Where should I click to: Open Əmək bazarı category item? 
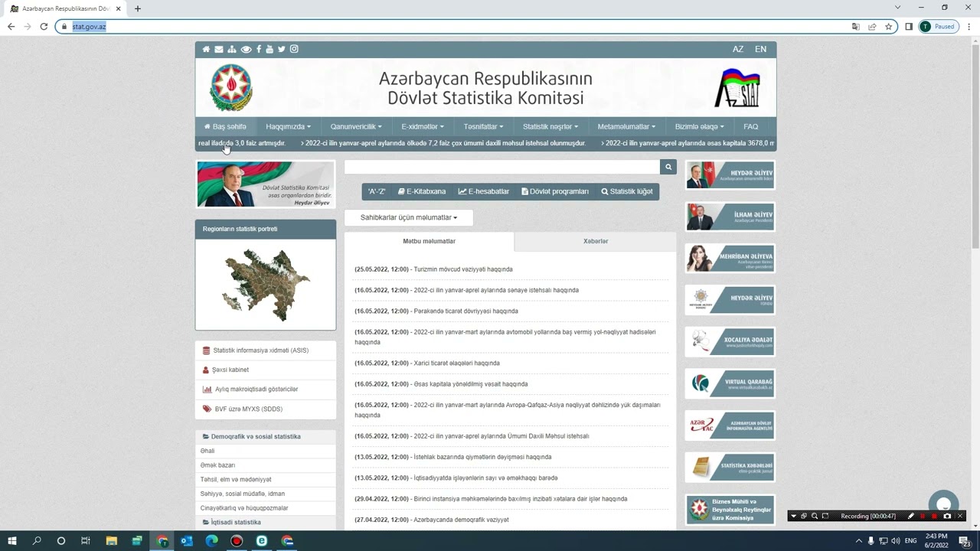217,465
